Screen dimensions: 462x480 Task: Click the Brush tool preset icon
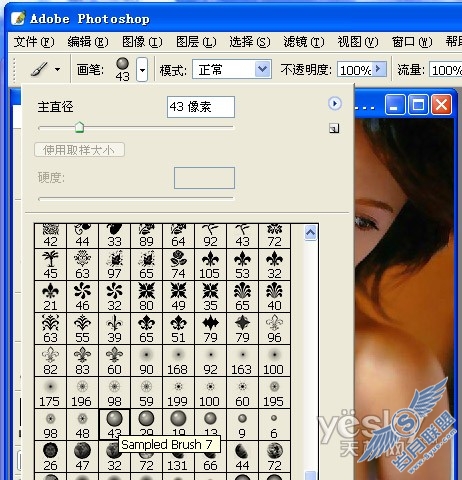[x=40, y=70]
